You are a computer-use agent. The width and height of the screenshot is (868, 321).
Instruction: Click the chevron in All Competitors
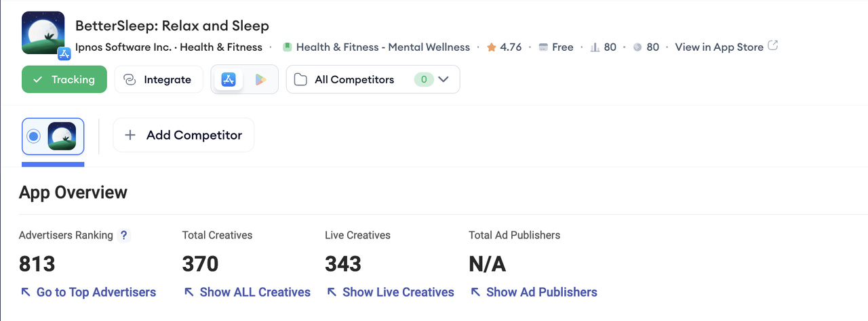pyautogui.click(x=443, y=79)
